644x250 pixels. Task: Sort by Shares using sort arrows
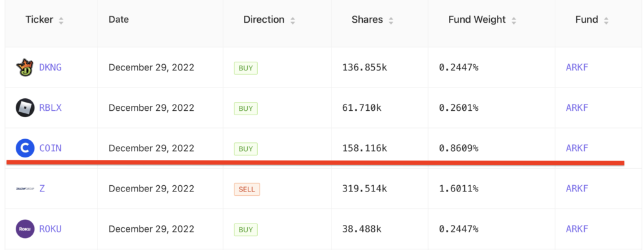pyautogui.click(x=391, y=21)
